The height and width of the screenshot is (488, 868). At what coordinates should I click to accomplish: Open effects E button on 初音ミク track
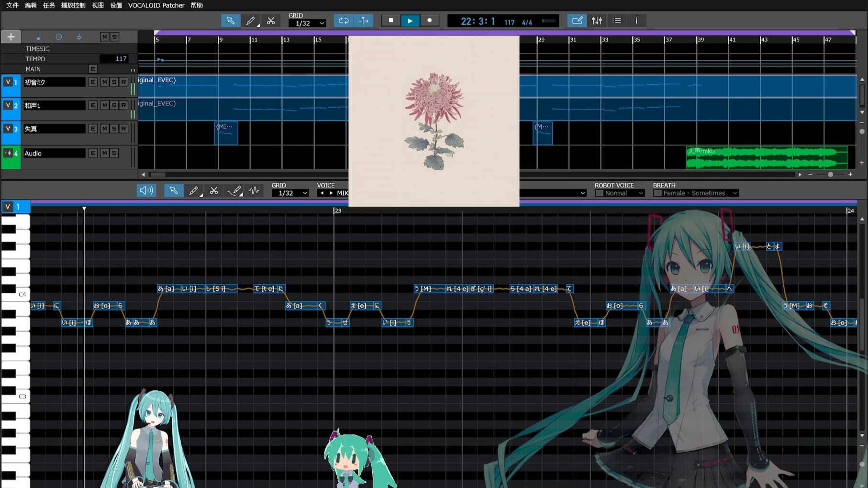[93, 82]
